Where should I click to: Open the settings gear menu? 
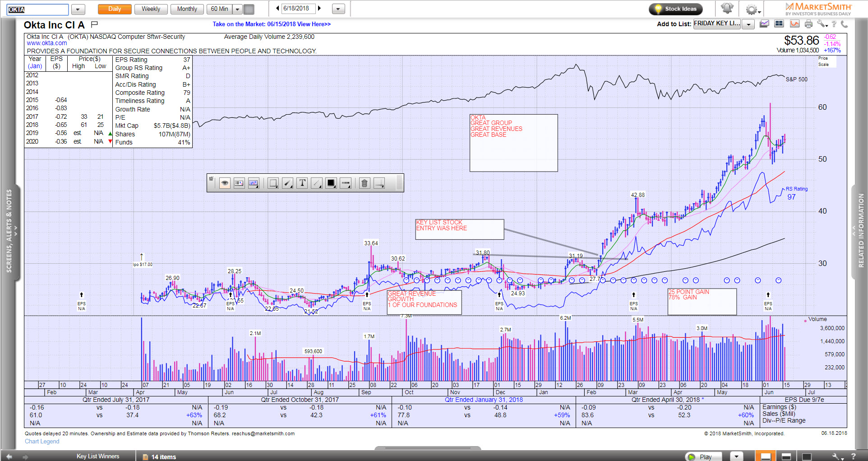pos(753,9)
